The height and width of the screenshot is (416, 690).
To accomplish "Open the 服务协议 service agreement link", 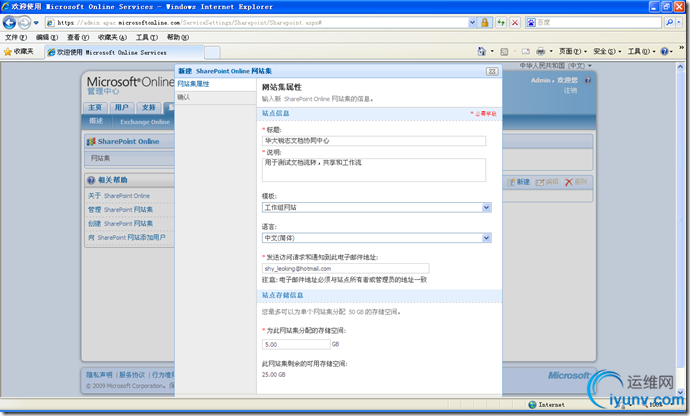I will coord(132,375).
